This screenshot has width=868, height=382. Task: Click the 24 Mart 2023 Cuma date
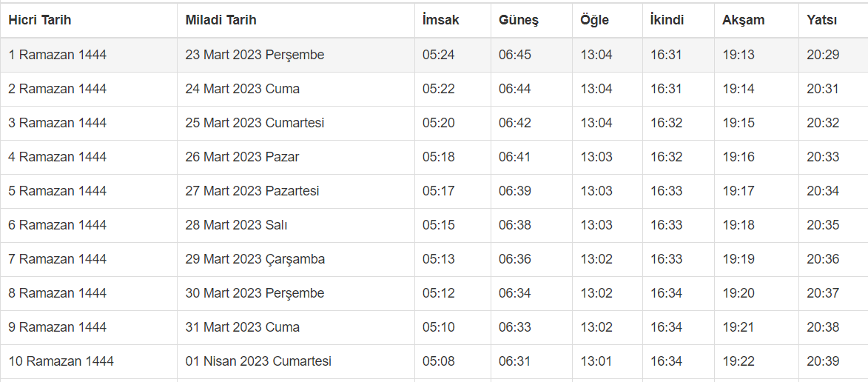point(243,89)
